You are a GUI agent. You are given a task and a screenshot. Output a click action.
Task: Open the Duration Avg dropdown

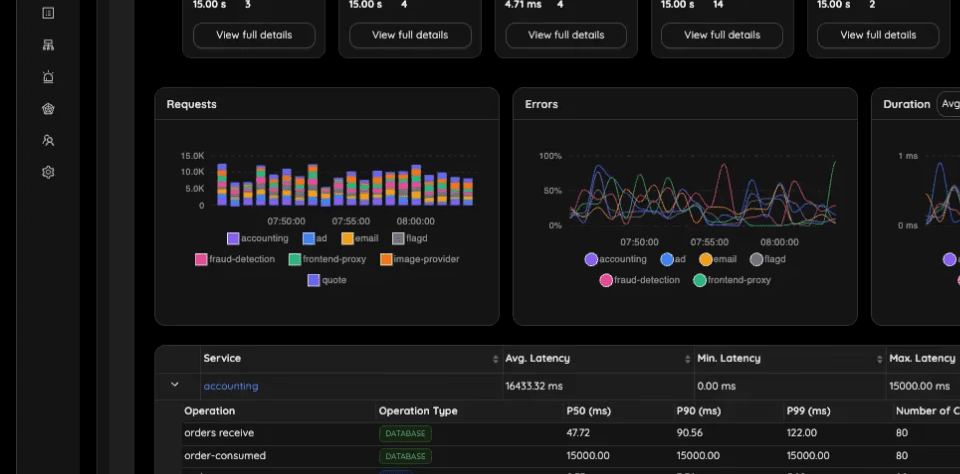948,104
